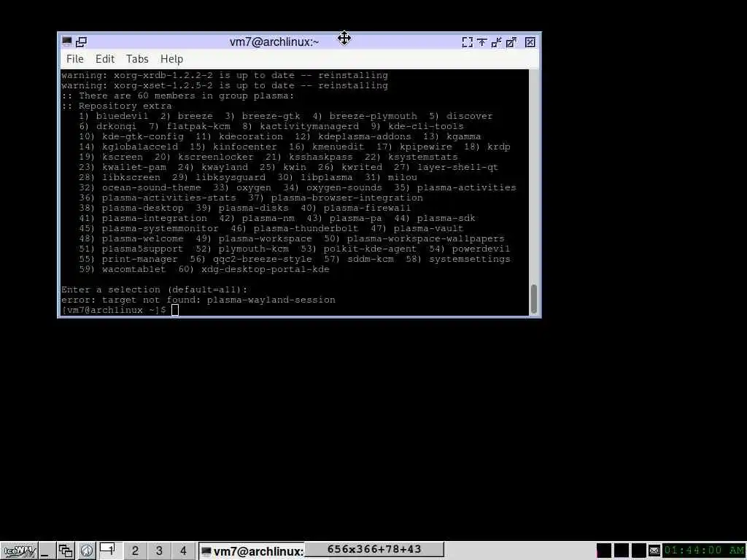Click package name 'plasma-sdk'
747x560 pixels.
[446, 218]
